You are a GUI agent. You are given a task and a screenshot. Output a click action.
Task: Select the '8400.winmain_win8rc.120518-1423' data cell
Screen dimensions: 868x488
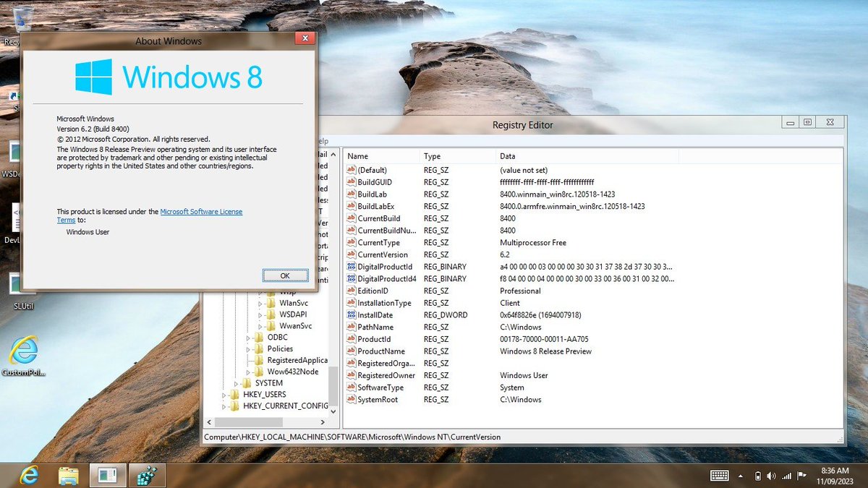pos(558,194)
